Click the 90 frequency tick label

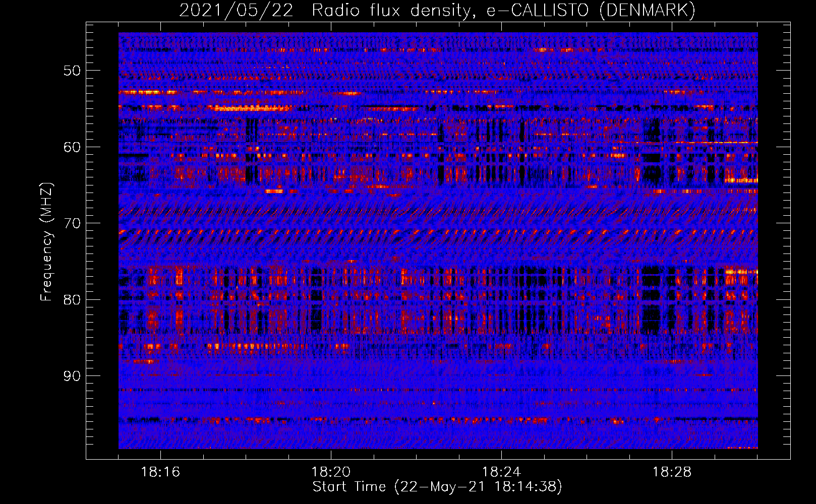point(72,376)
